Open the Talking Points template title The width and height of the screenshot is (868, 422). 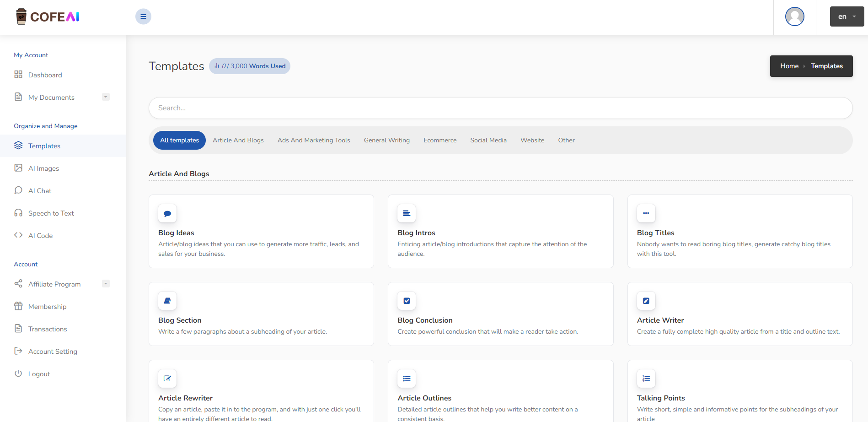coord(661,398)
